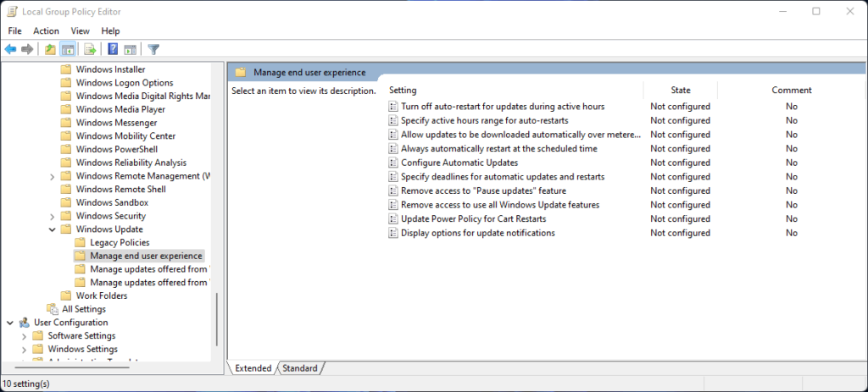Click 'No' comment of Update Power Policy row
Viewport: 868px width, 392px height.
tap(791, 219)
